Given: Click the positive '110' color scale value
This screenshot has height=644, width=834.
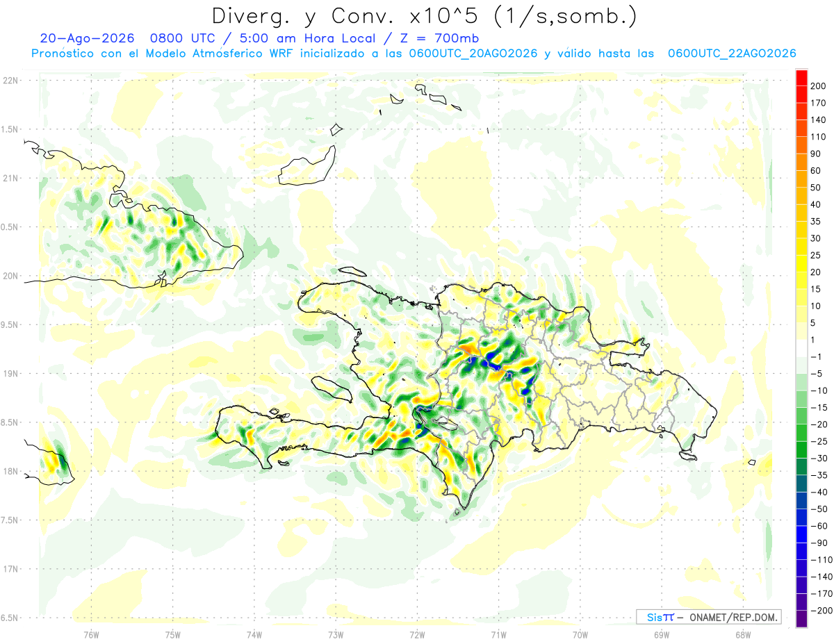Looking at the screenshot, I should click(x=817, y=137).
